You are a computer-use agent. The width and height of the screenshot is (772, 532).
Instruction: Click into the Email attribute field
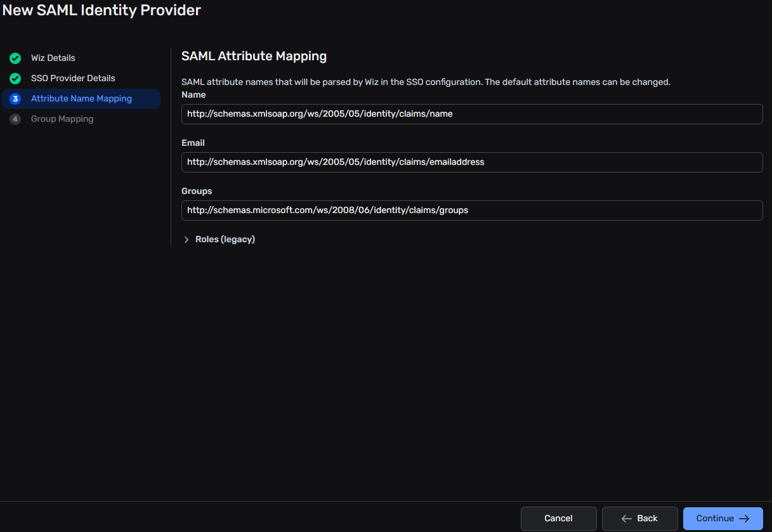471,162
